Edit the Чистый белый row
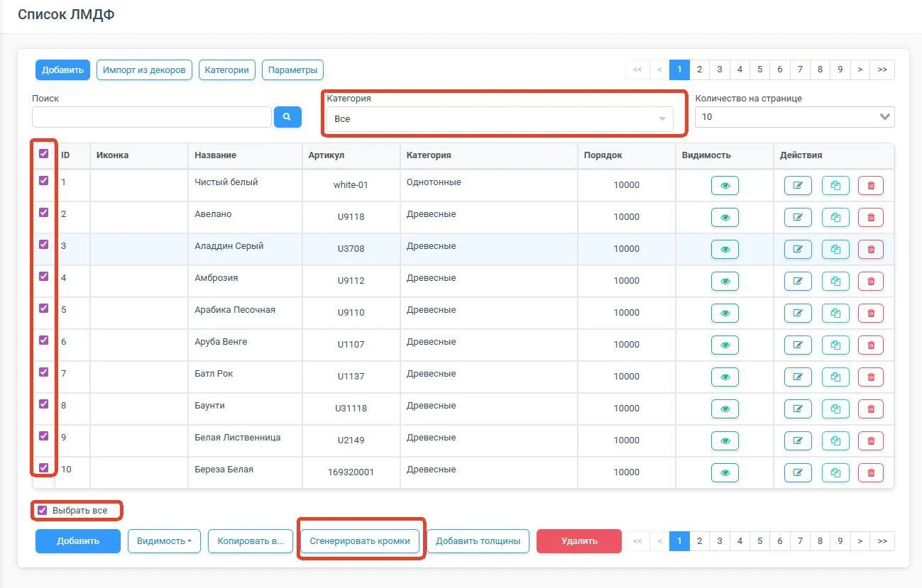The height and width of the screenshot is (588, 922). (x=798, y=185)
